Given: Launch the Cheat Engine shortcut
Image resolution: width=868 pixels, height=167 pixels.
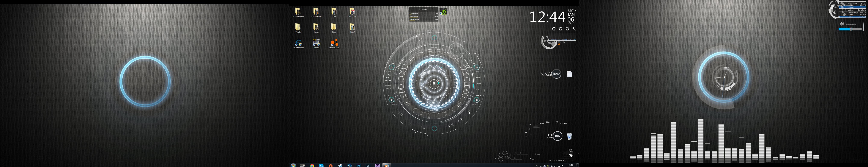Looking at the screenshot, I should [298, 44].
